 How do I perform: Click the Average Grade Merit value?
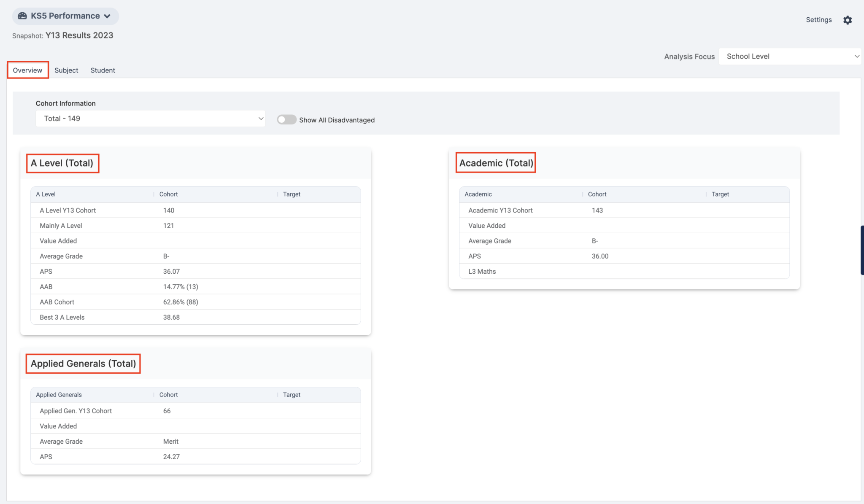coord(171,441)
